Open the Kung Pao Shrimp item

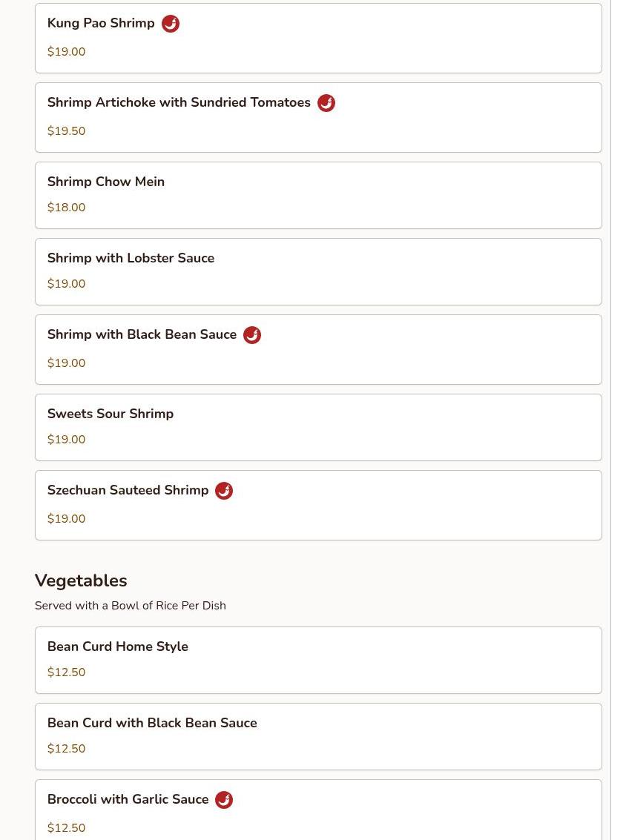[x=101, y=24]
